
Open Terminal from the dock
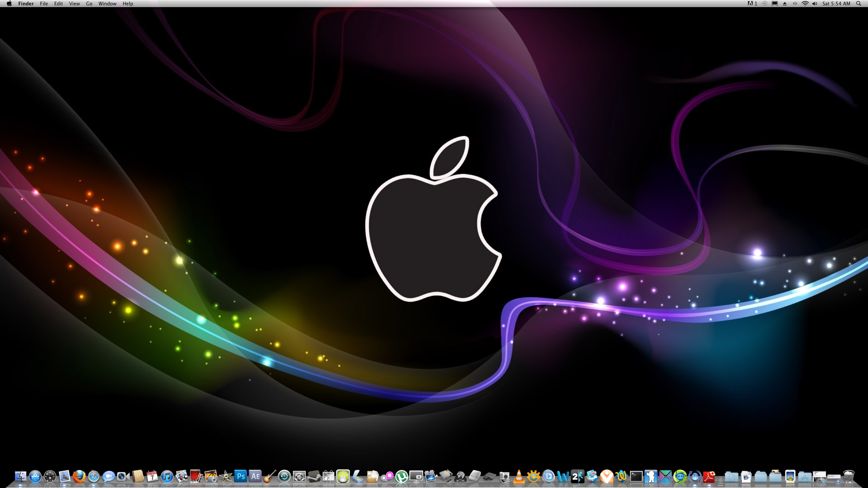tap(636, 476)
